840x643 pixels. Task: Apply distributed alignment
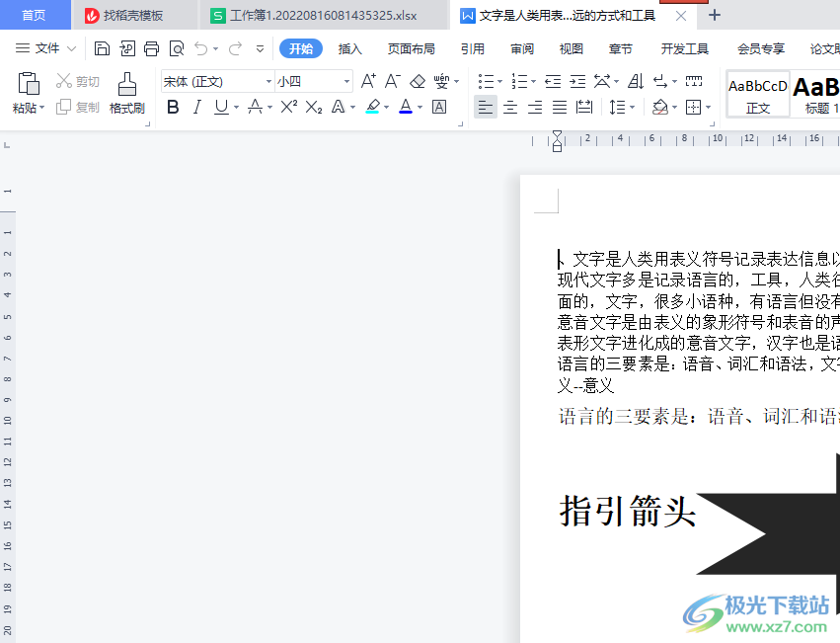pyautogui.click(x=584, y=108)
